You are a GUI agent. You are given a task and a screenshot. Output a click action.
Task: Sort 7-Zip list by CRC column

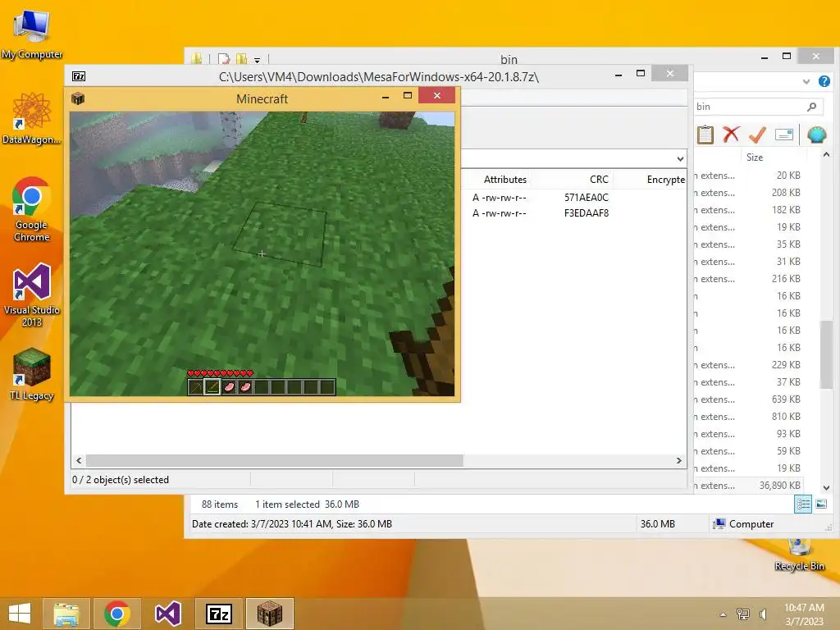click(x=599, y=180)
